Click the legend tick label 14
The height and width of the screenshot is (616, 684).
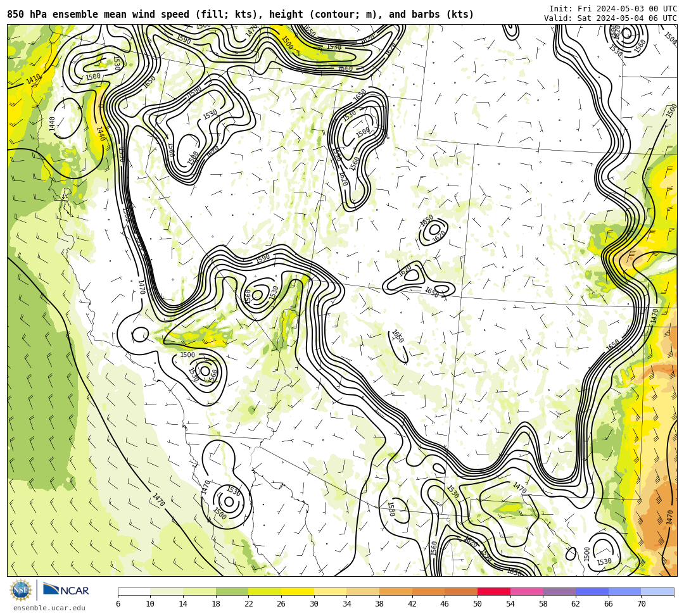pos(183,604)
